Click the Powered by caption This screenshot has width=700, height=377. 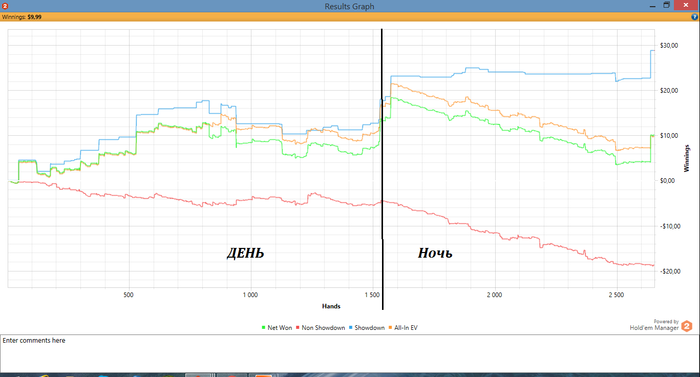(x=666, y=322)
